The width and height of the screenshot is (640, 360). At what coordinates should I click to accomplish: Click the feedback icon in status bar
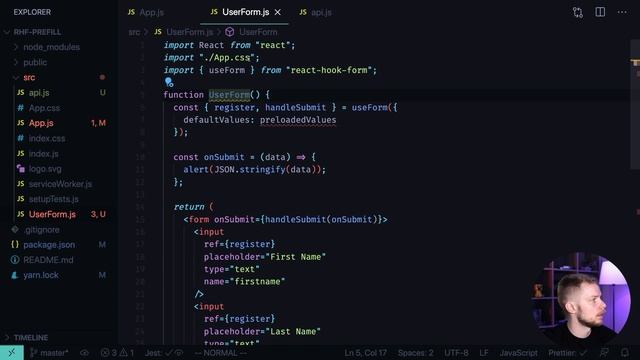tap(604, 353)
